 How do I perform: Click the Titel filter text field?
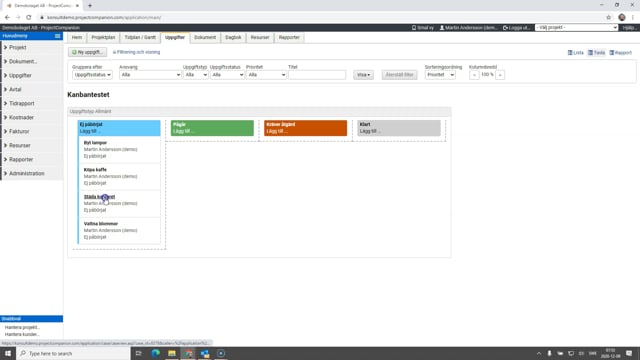[317, 75]
